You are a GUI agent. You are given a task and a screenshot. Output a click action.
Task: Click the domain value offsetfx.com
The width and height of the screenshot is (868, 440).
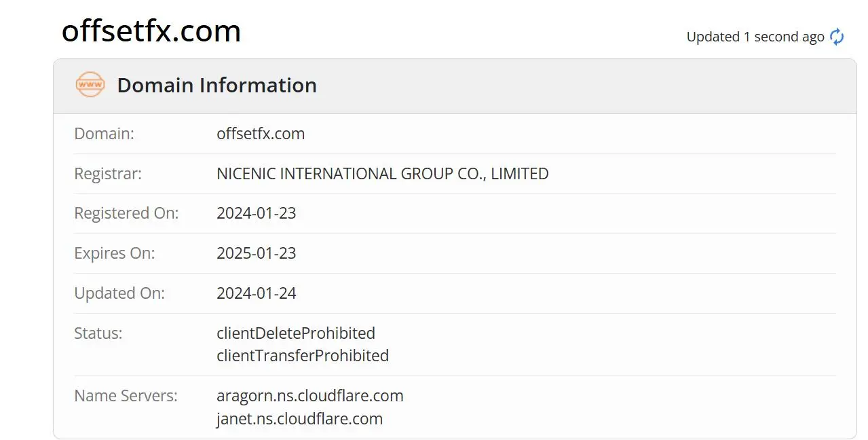261,134
